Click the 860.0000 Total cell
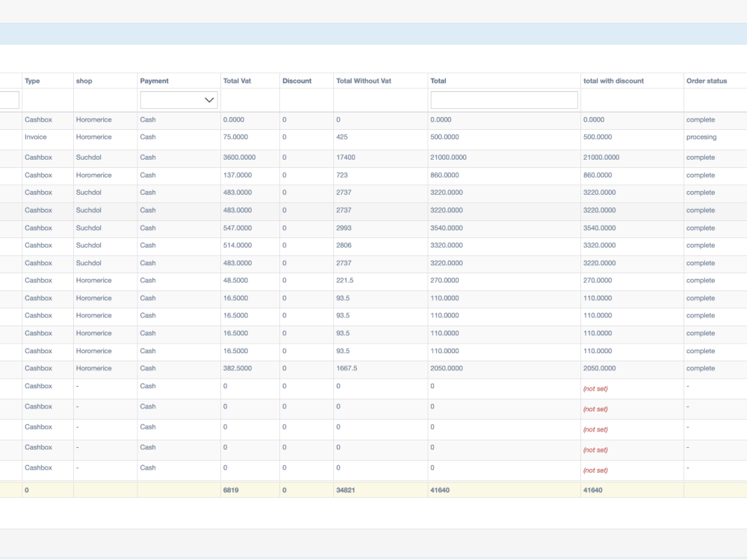Screen dimensions: 747x560 444,175
